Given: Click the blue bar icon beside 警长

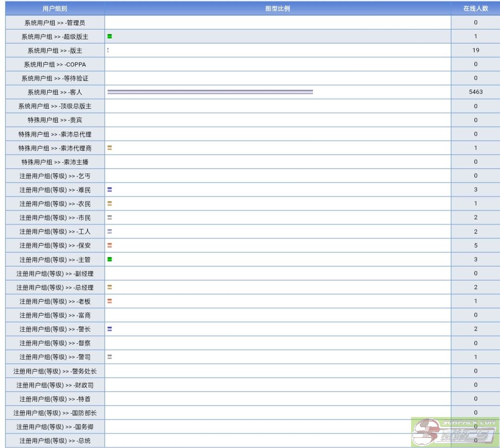Looking at the screenshot, I should pos(110,329).
